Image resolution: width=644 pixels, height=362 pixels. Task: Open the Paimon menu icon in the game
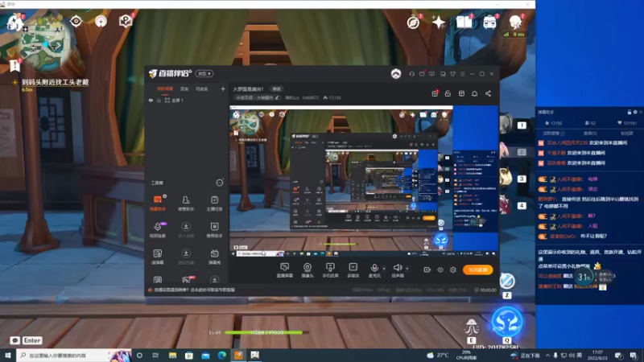tap(14, 23)
